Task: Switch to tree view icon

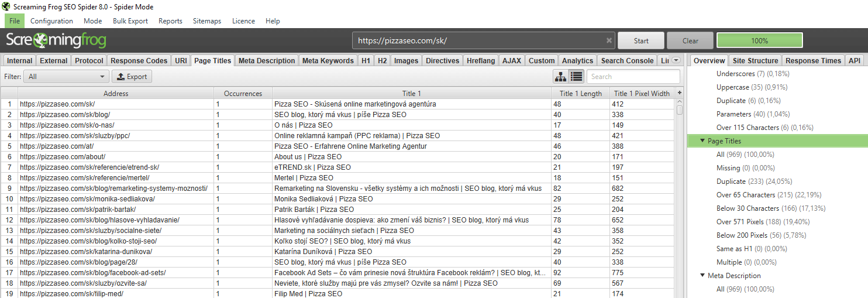Action: click(x=560, y=76)
